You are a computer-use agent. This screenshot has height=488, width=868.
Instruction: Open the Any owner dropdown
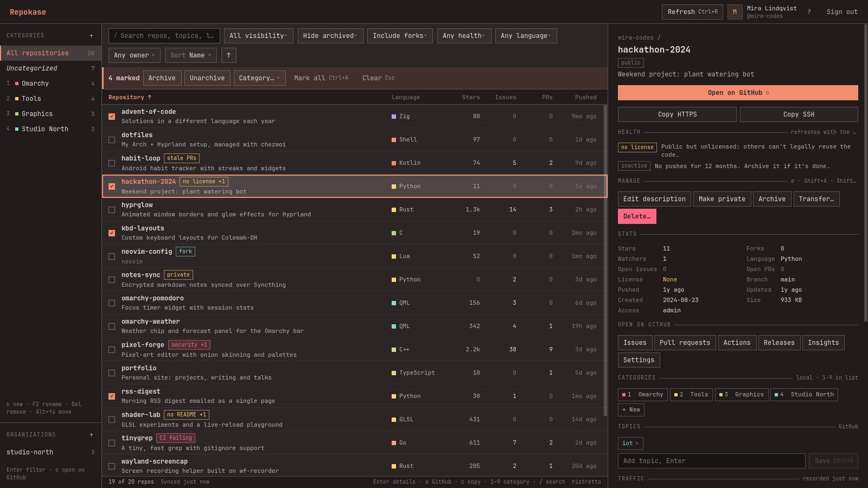135,55
